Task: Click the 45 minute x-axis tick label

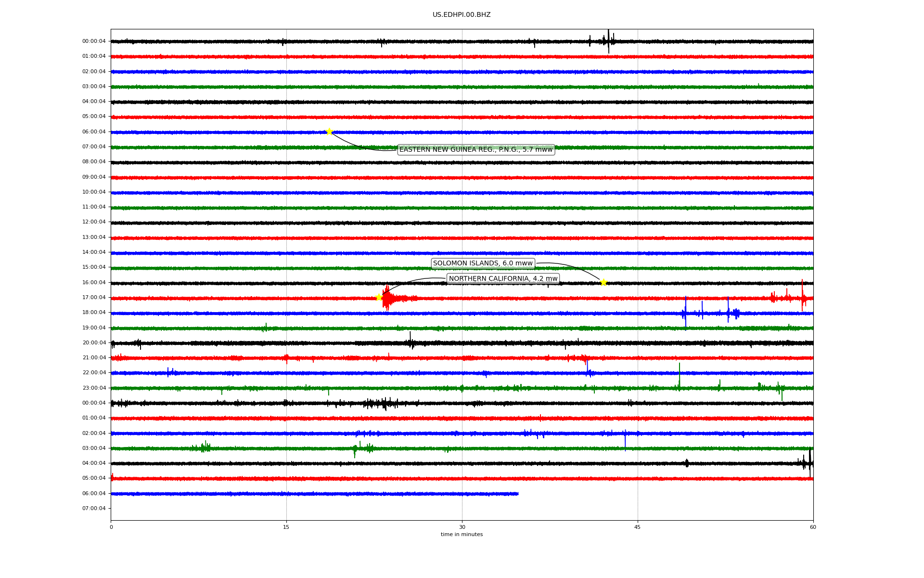Action: coord(638,527)
